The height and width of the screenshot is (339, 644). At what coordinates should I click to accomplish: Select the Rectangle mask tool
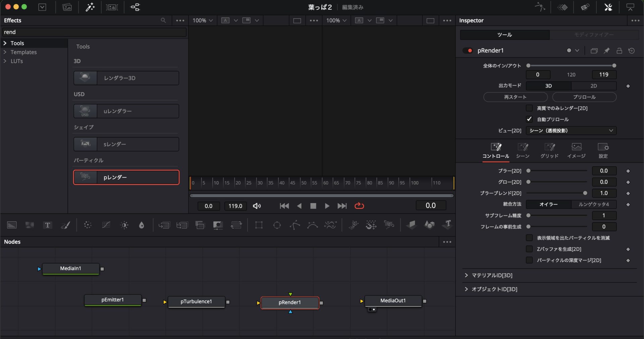[x=259, y=225]
